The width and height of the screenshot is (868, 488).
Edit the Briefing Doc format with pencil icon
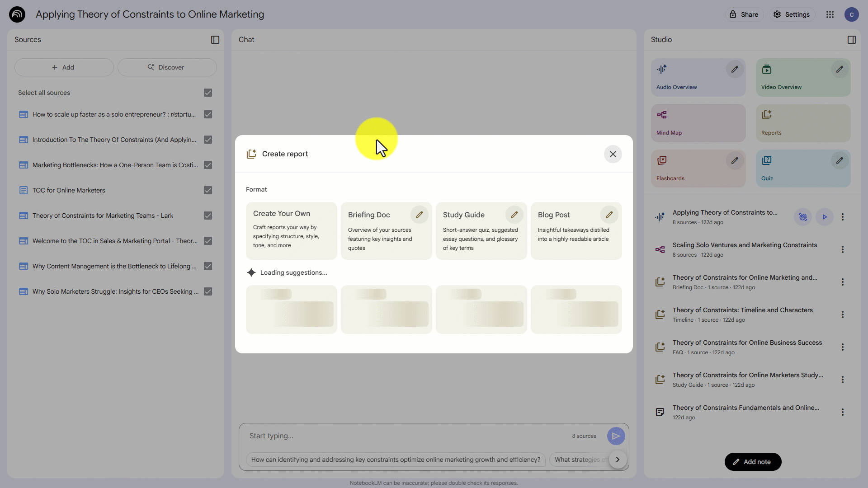click(419, 215)
